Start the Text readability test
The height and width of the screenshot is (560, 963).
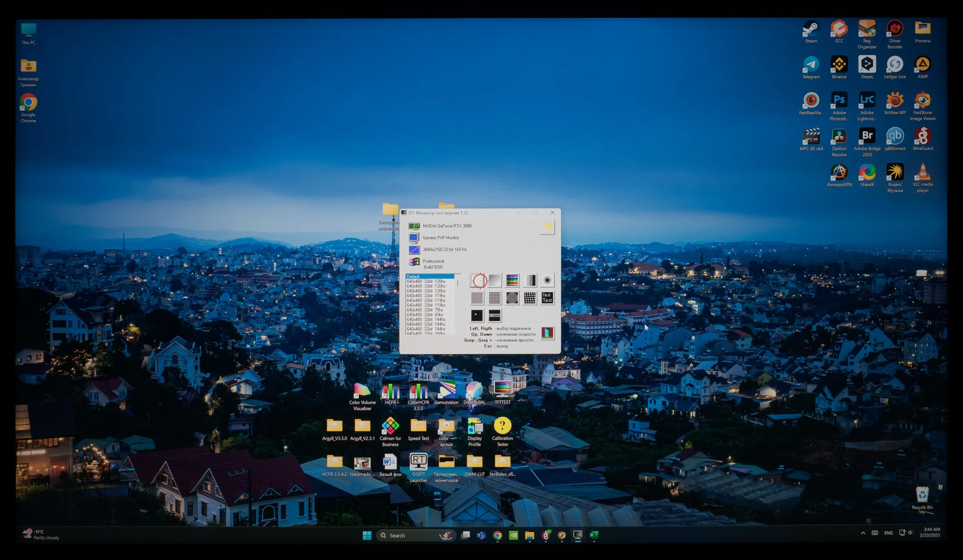click(547, 298)
